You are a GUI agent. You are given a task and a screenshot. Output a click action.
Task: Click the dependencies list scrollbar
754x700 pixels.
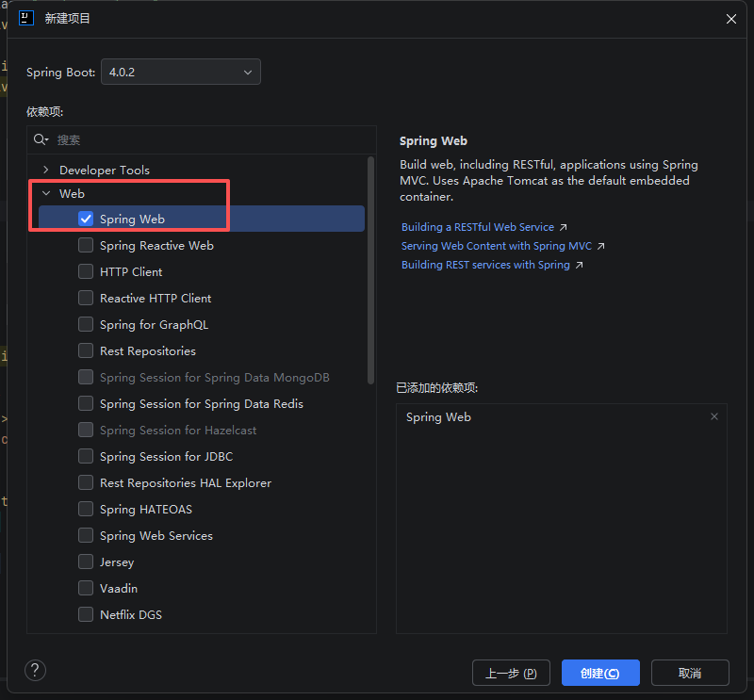[x=370, y=270]
